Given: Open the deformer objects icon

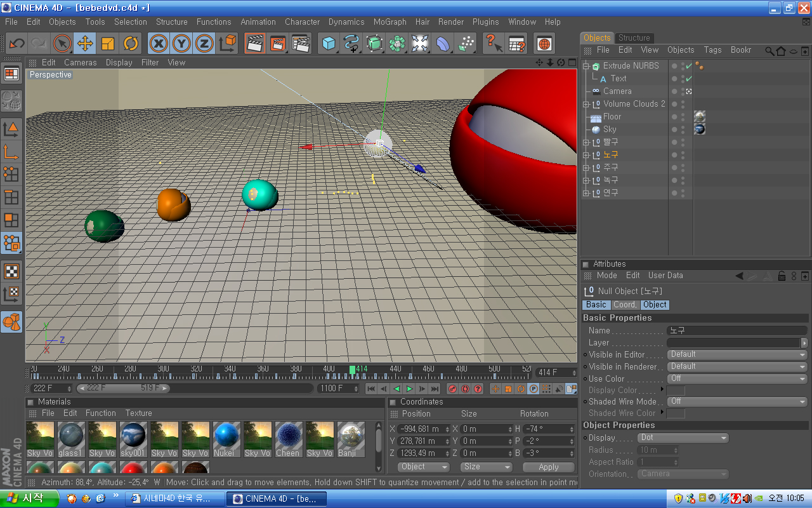Looking at the screenshot, I should click(x=443, y=43).
